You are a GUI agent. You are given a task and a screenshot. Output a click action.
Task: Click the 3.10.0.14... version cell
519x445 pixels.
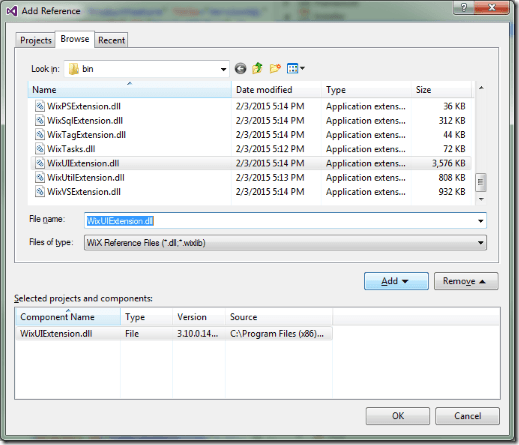pyautogui.click(x=197, y=334)
